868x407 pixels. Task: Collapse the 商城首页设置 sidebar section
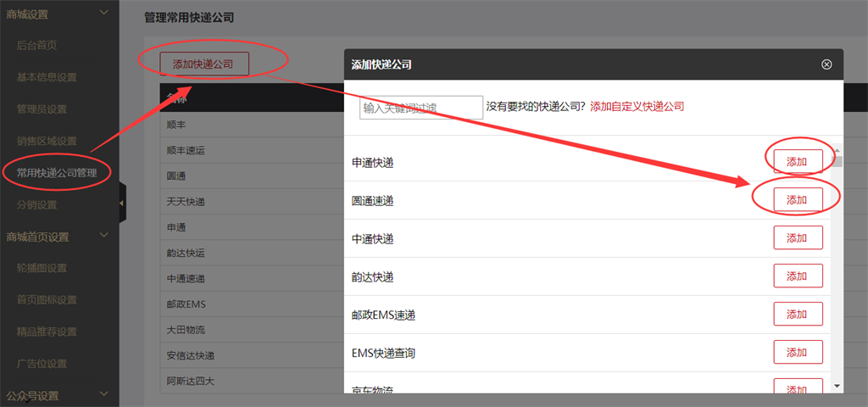pyautogui.click(x=103, y=236)
